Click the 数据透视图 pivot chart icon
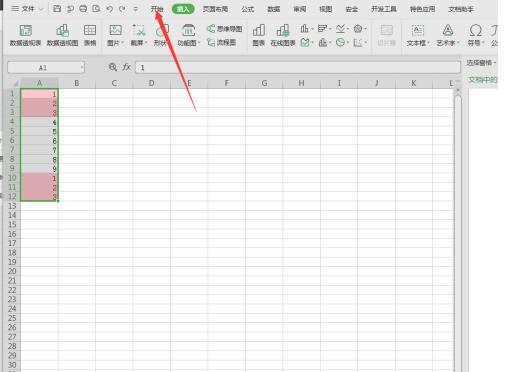 [62, 35]
